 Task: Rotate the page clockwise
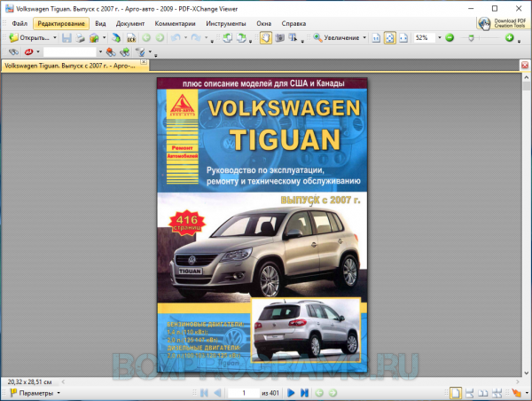point(241,37)
